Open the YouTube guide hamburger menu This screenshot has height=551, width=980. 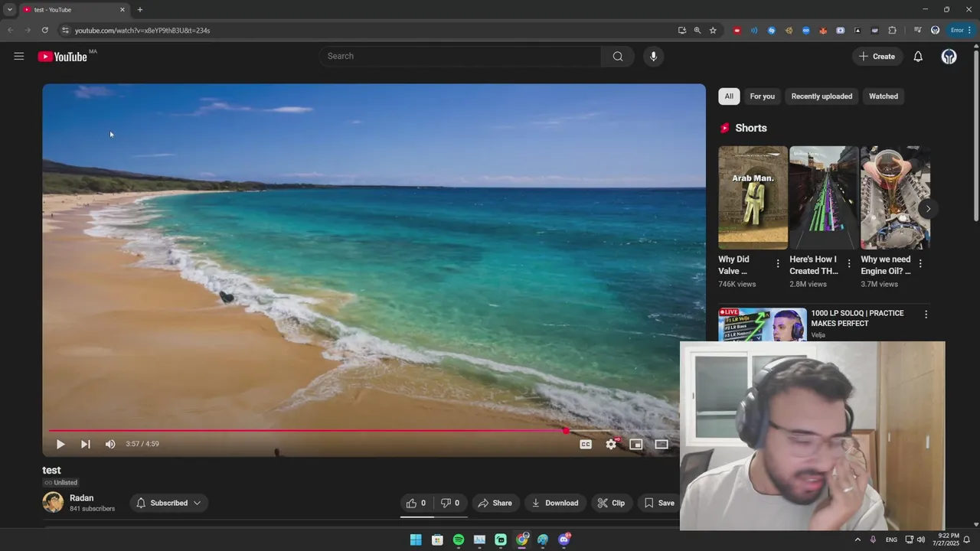18,56
